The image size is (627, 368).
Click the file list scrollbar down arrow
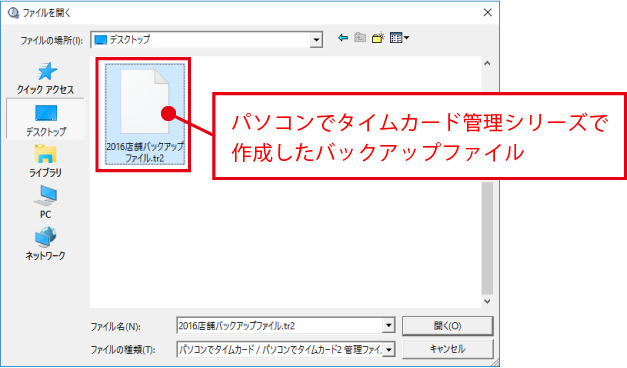point(487,301)
